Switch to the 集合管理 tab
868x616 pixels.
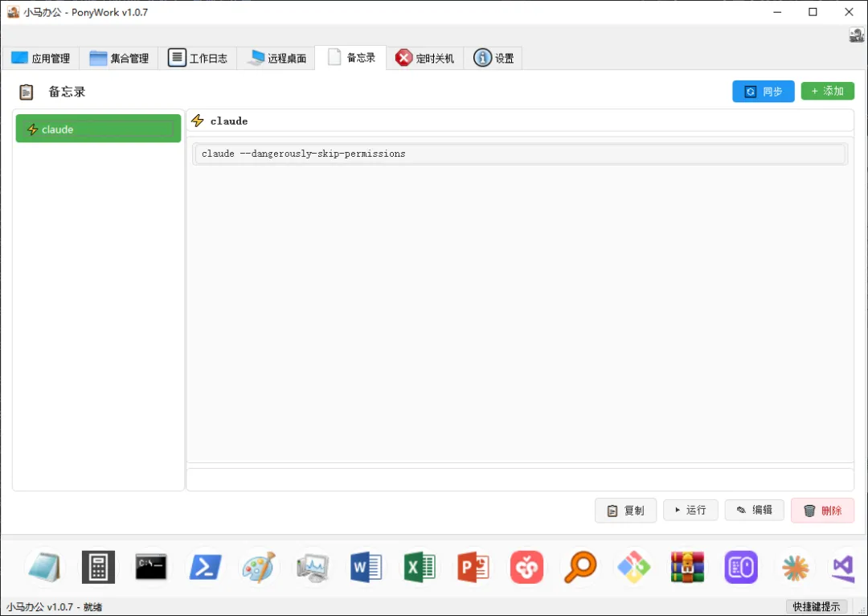(x=119, y=58)
